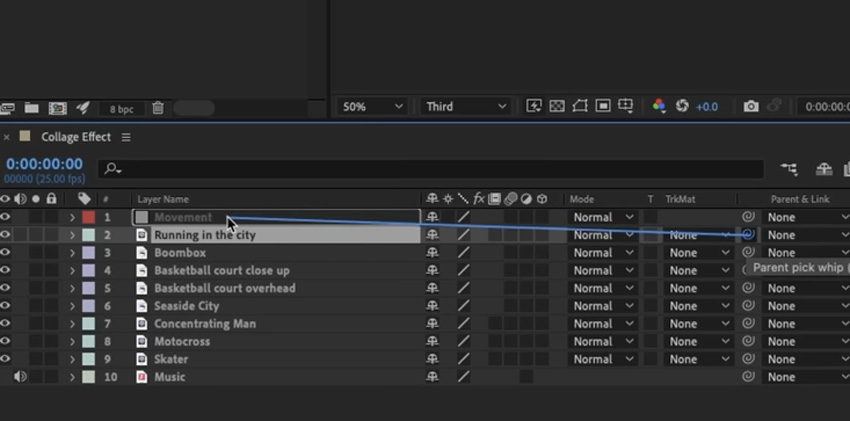Select the Collage Effect timeline tab

tap(76, 137)
